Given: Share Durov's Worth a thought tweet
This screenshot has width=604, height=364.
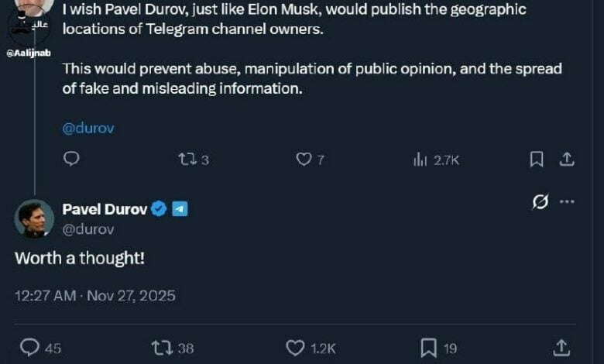Looking at the screenshot, I should point(563,348).
